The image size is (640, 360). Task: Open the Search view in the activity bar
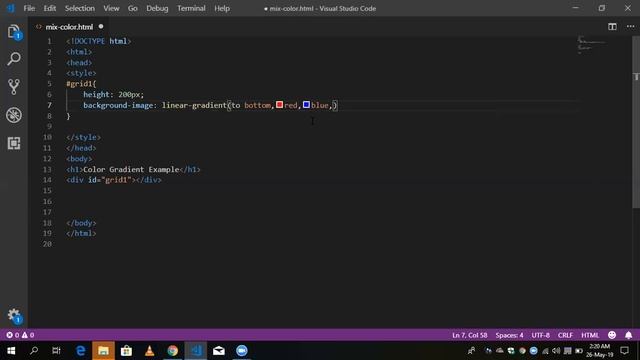14,59
